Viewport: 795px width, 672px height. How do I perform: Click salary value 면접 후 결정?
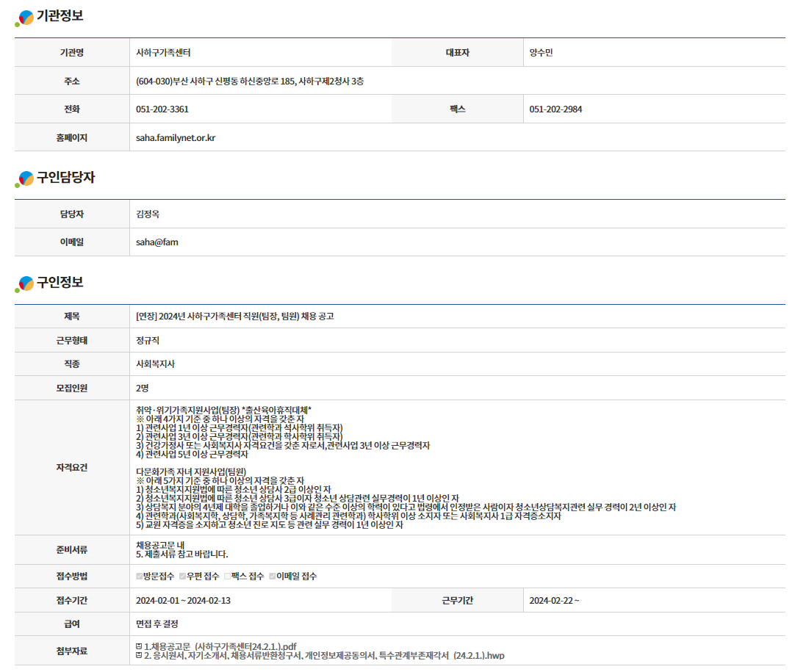(x=157, y=624)
